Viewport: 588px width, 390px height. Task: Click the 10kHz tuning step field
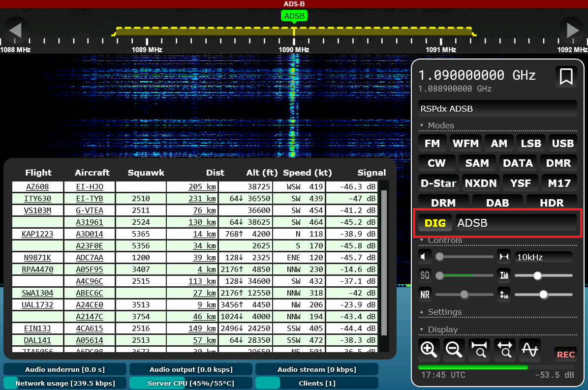543,257
